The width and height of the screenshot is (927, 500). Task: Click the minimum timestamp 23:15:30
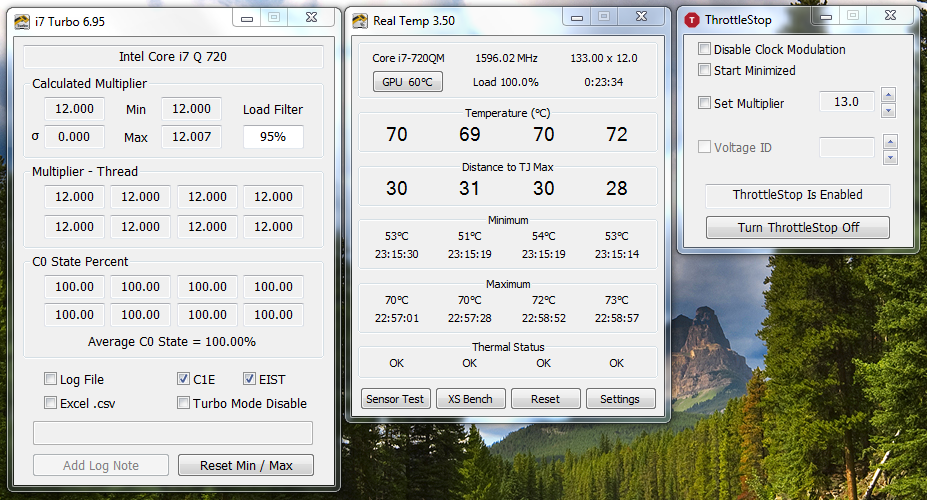397,254
